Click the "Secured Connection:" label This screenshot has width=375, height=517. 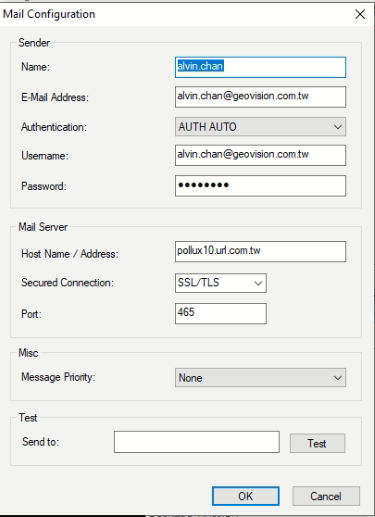click(67, 283)
